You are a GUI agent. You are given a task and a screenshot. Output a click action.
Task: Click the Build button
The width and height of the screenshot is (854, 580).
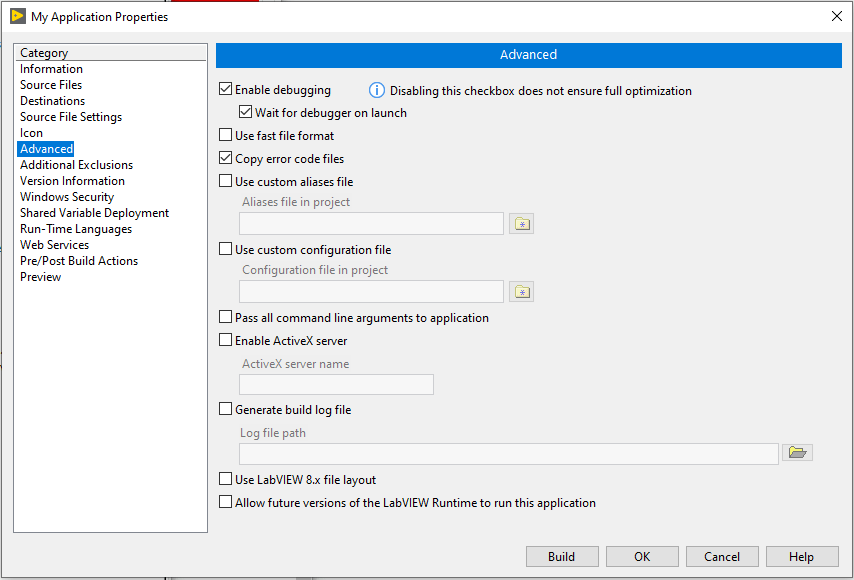point(562,556)
